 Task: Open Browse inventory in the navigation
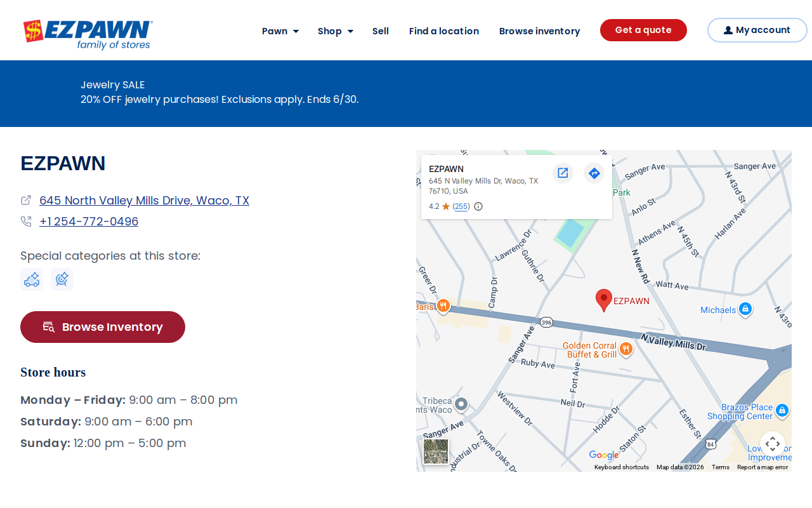coord(540,31)
